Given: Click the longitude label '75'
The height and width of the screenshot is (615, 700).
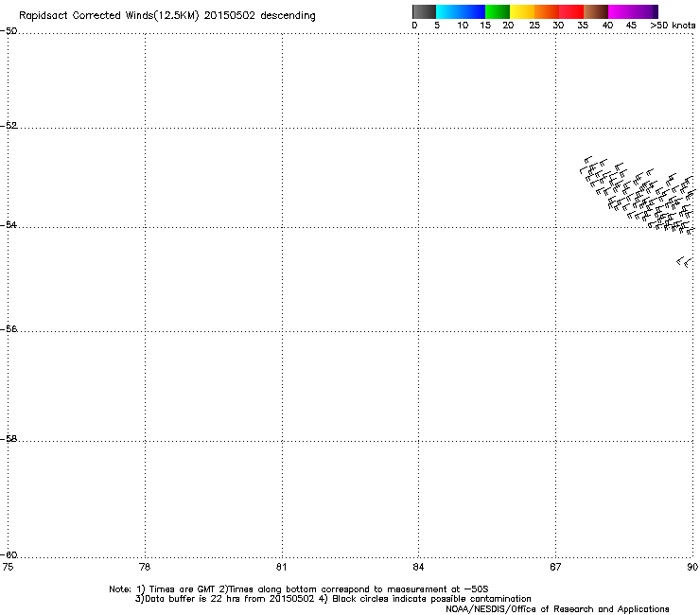Looking at the screenshot, I should [x=8, y=567].
